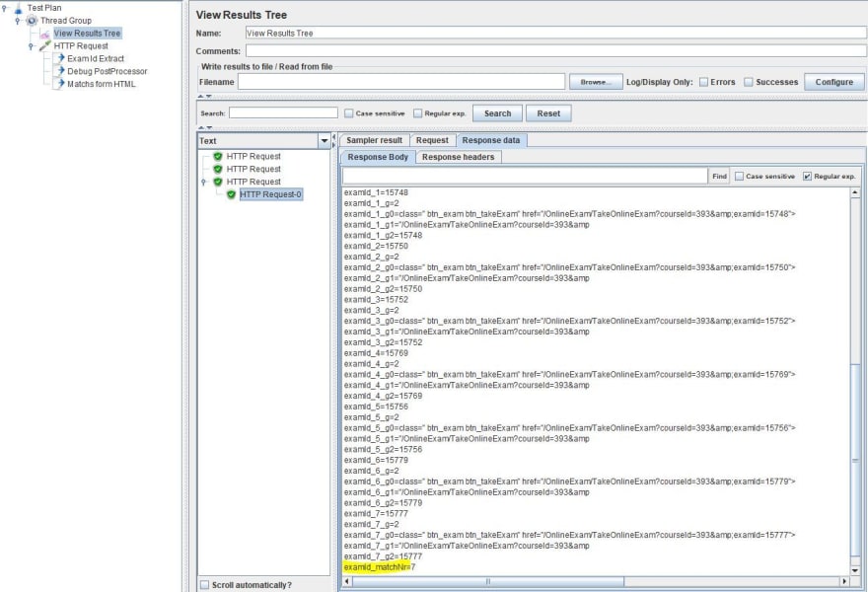868x592 pixels.
Task: Toggle the Errors checkbox
Action: [x=703, y=82]
